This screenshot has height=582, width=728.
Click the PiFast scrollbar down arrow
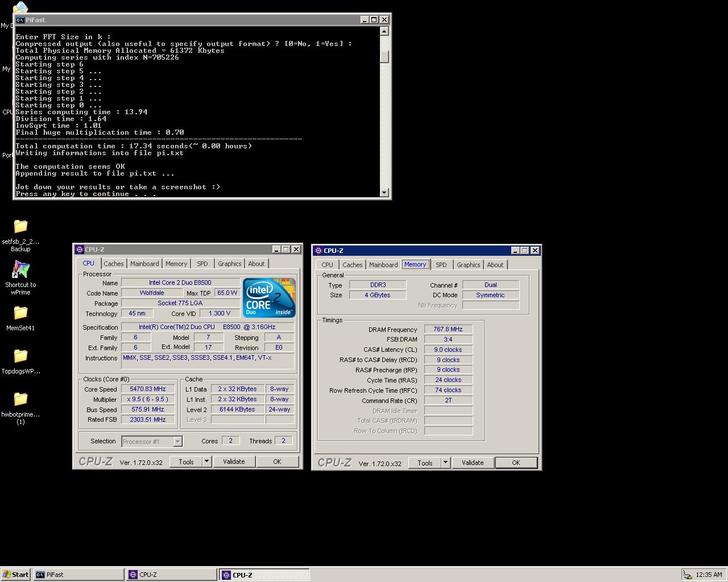(x=384, y=193)
